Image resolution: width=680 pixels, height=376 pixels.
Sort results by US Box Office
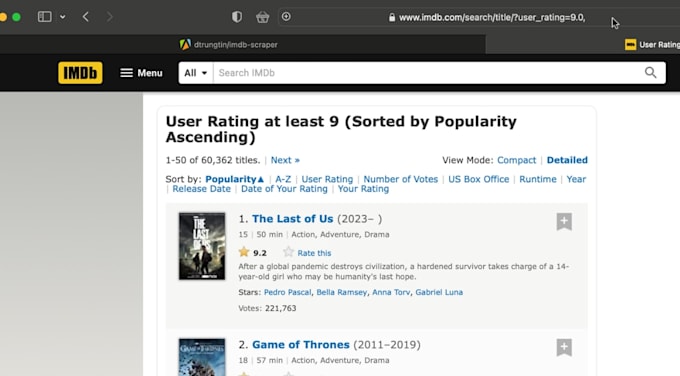coord(479,179)
